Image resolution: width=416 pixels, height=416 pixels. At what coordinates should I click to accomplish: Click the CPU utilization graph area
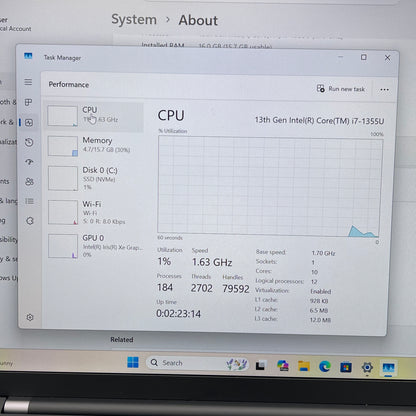[270, 185]
